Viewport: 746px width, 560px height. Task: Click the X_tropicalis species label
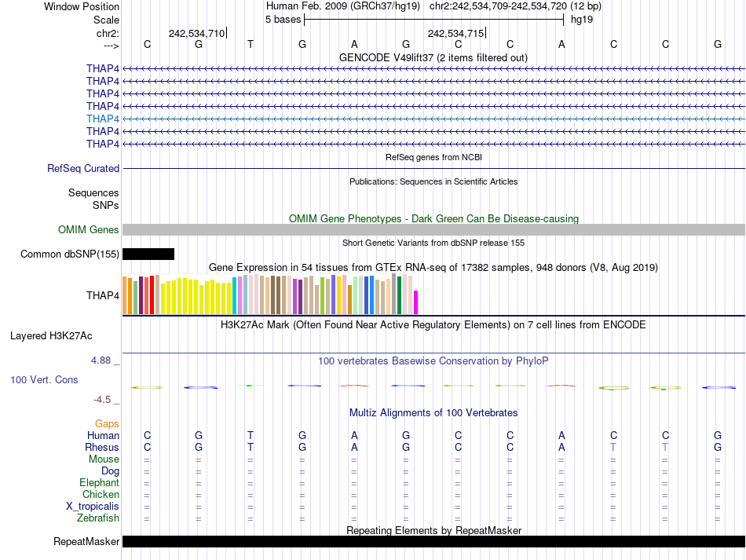[x=93, y=507]
